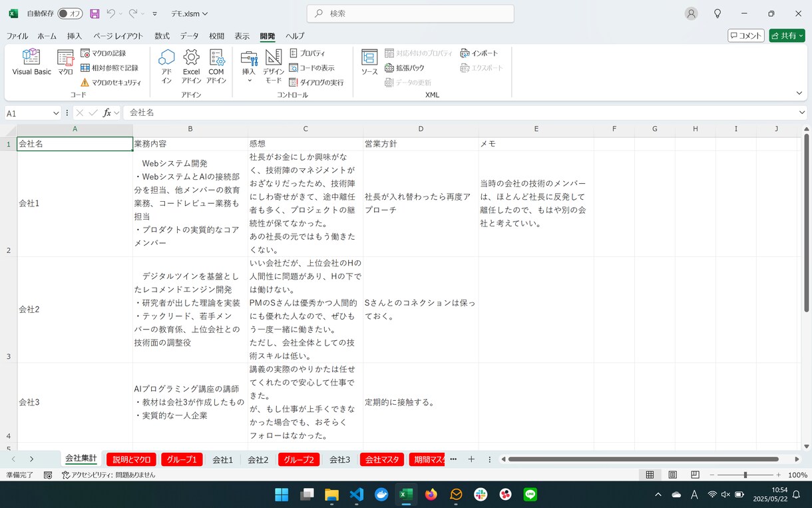This screenshot has height=508, width=812.
Task: Collapse the ribbon with the chevron
Action: (799, 93)
